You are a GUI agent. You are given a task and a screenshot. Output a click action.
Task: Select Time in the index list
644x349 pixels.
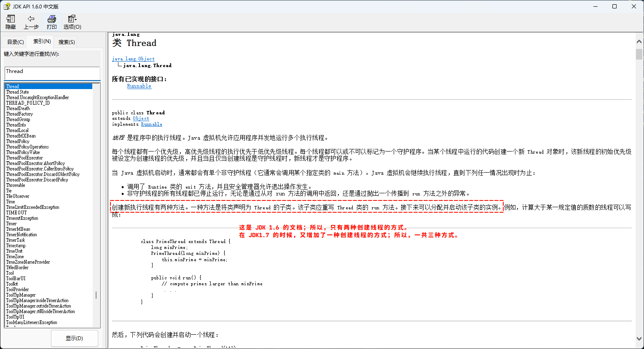(x=11, y=201)
